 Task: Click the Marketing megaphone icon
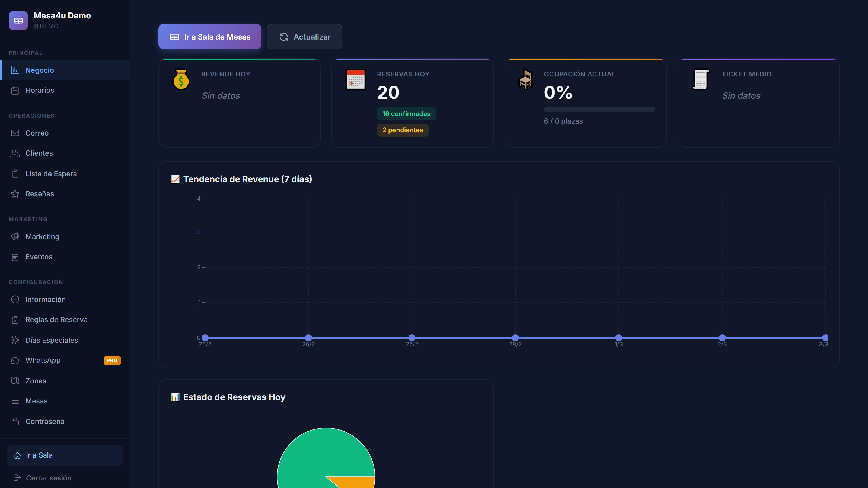[x=15, y=236]
